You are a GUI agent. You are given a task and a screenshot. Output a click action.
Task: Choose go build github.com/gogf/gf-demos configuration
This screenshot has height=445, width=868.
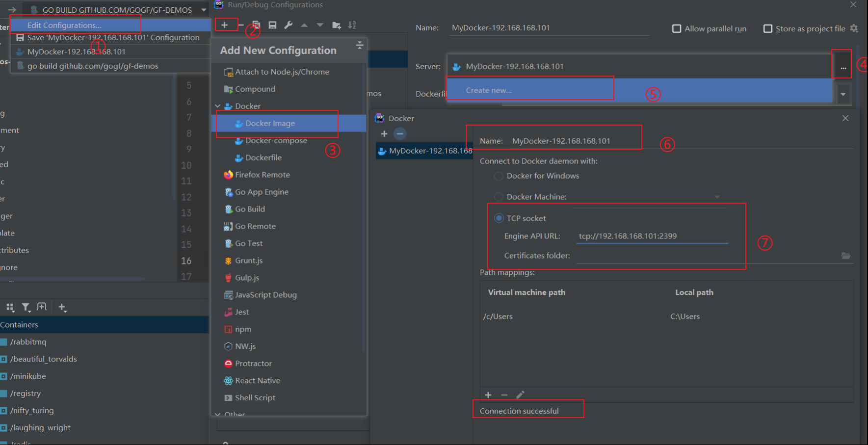tap(111, 66)
